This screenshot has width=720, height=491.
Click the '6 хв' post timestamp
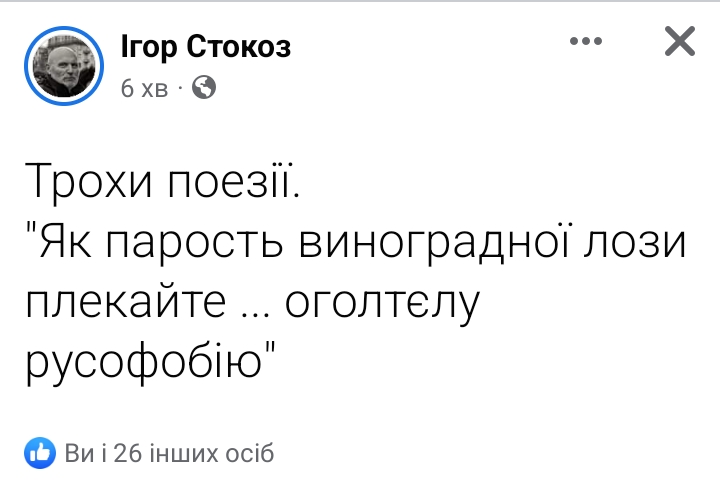click(x=145, y=88)
